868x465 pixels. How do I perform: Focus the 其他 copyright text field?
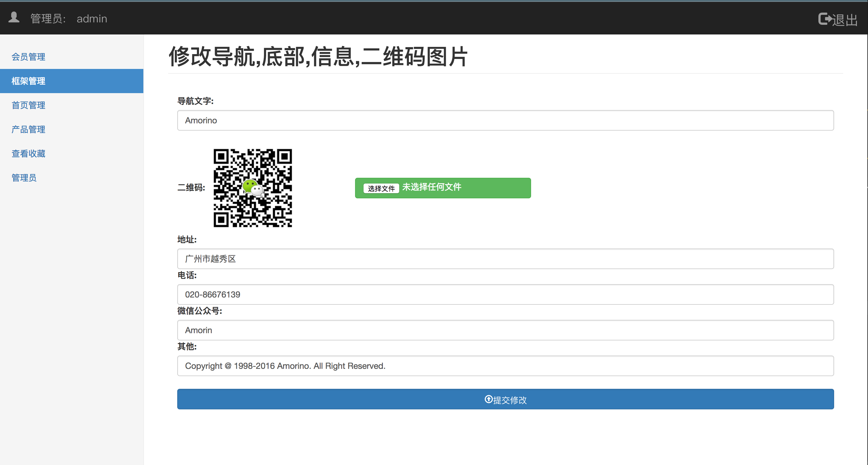[505, 366]
